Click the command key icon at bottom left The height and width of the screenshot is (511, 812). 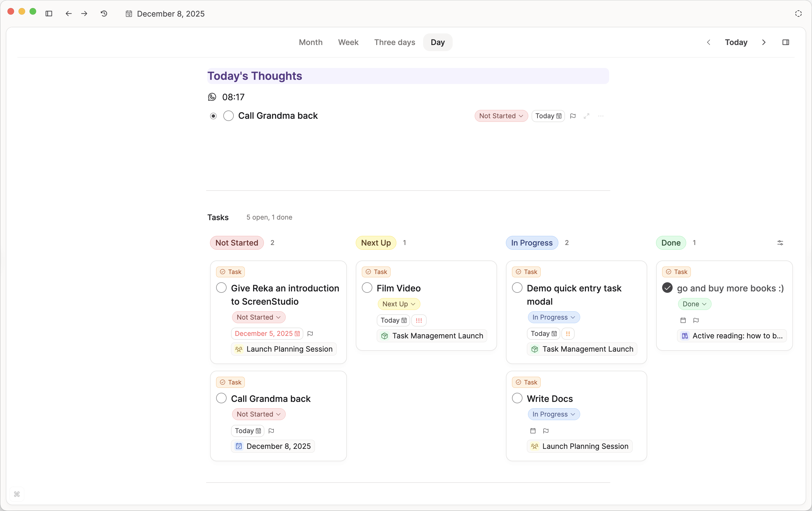(x=17, y=494)
